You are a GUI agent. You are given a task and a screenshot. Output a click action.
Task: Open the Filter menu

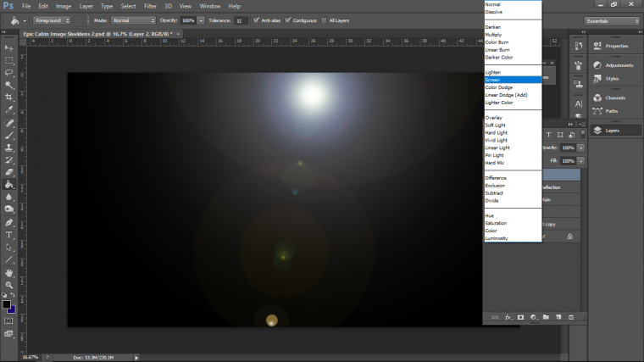tap(150, 6)
